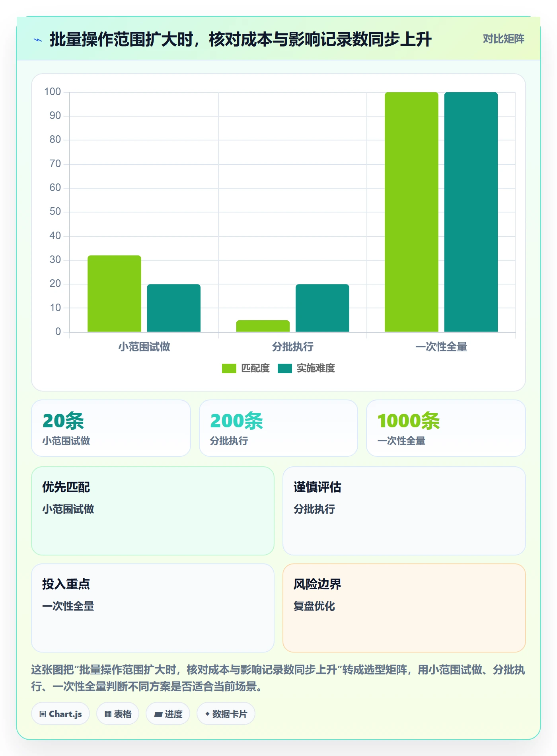Image resolution: width=557 pixels, height=756 pixels.
Task: Click the bar icon beside 进度
Action: pyautogui.click(x=158, y=715)
